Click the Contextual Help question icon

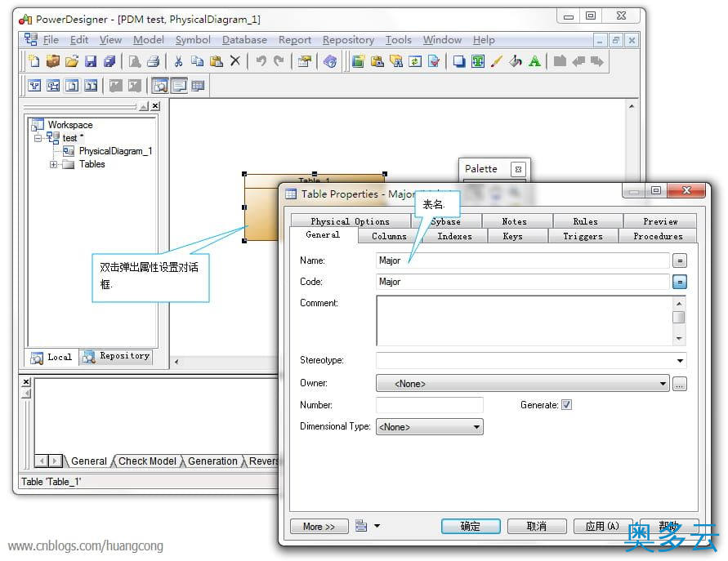(x=330, y=61)
